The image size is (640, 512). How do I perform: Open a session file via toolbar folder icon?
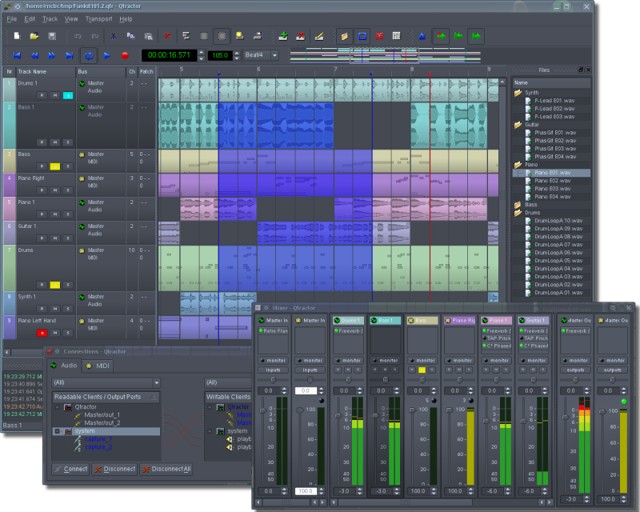[x=34, y=36]
